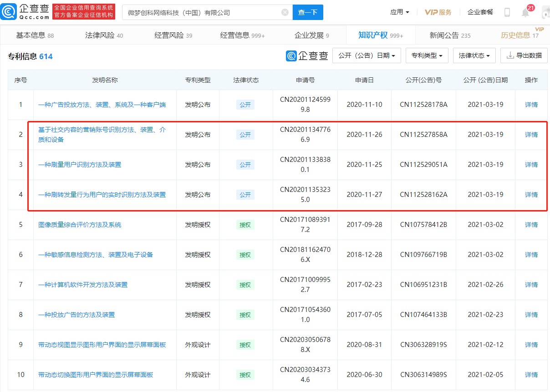The width and height of the screenshot is (550, 392).
Task: Clear the search box with the X icon
Action: (x=285, y=12)
